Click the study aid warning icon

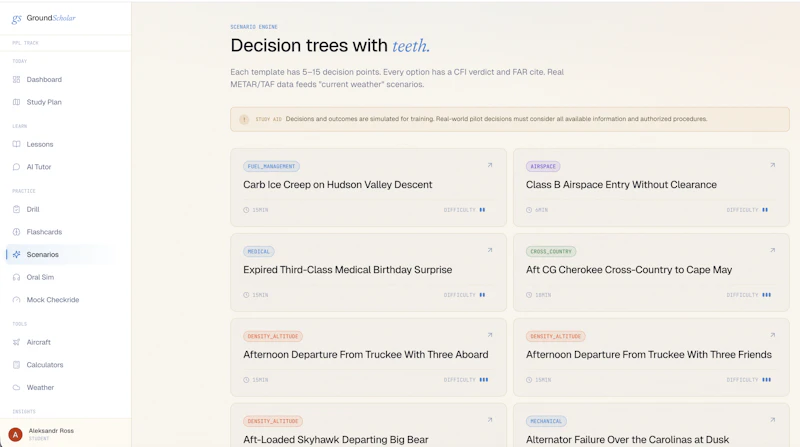(x=244, y=119)
